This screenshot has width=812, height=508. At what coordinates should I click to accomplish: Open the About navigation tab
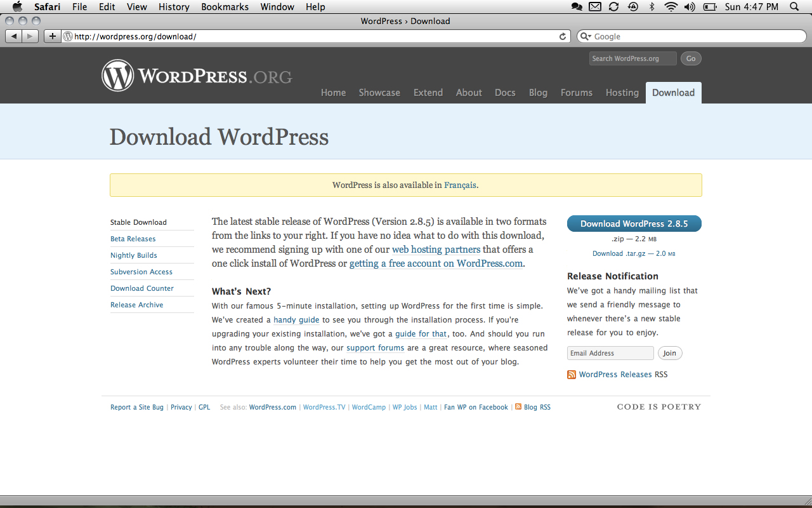469,93
